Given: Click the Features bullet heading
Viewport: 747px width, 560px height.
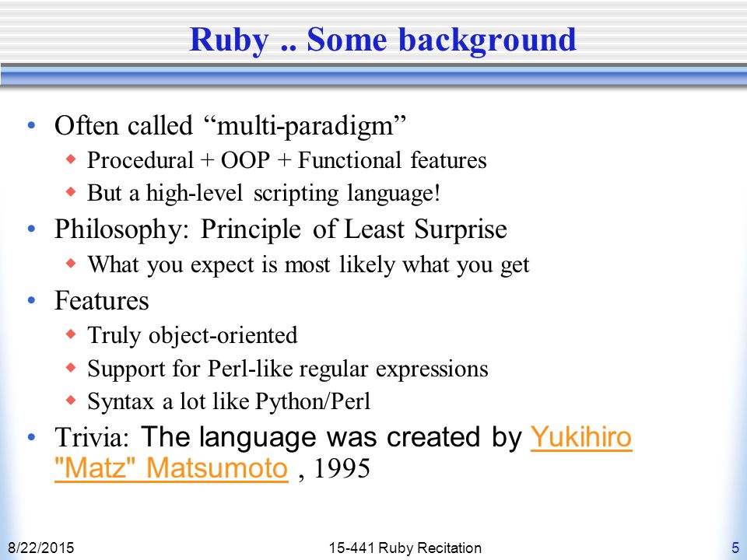Looking at the screenshot, I should (x=102, y=301).
